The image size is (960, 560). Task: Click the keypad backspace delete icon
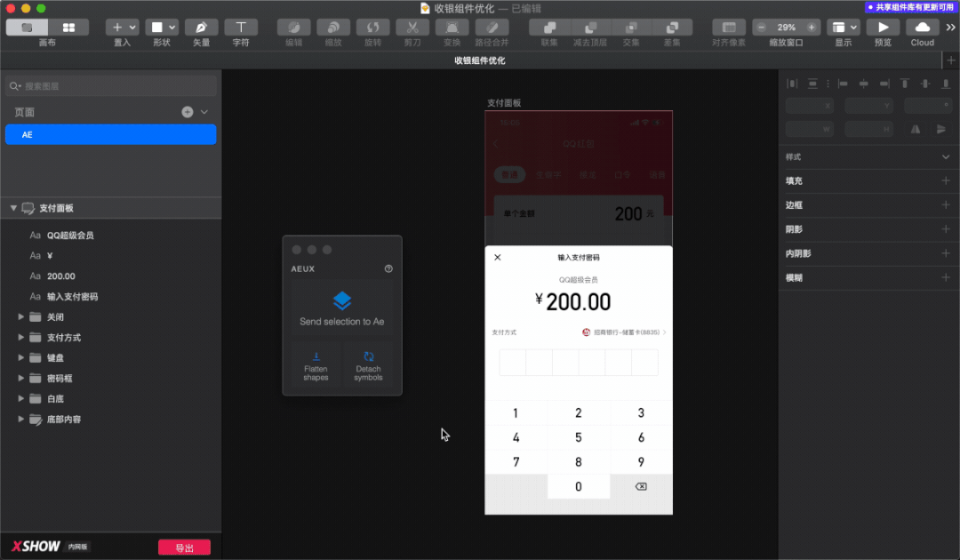coord(641,486)
